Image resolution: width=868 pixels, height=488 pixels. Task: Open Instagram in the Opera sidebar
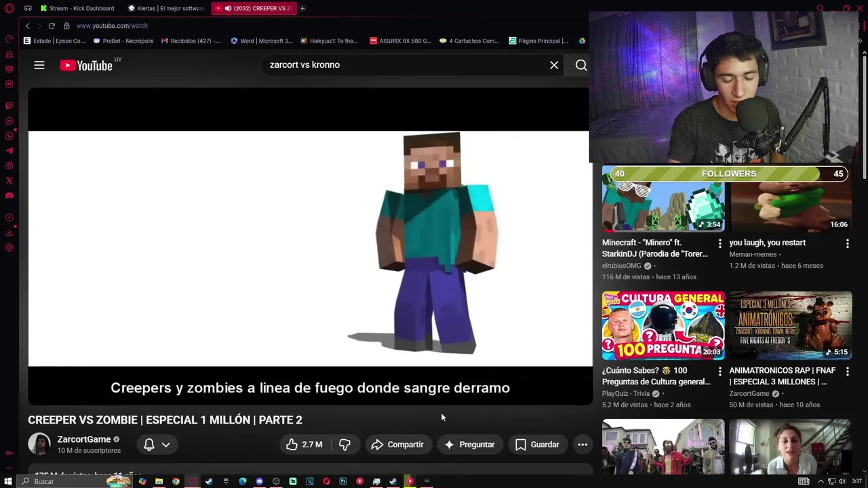tap(9, 166)
